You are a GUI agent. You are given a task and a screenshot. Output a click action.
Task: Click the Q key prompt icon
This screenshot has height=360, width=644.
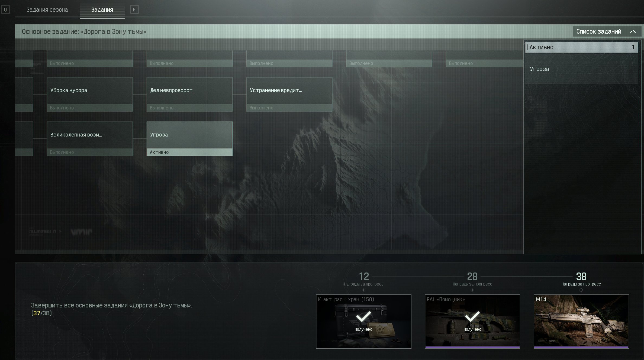click(5, 10)
